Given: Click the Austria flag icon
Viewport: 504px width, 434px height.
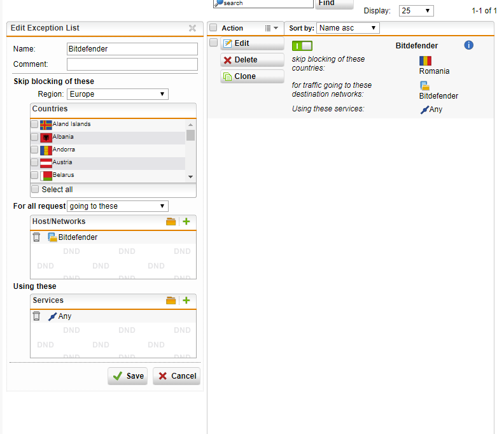Looking at the screenshot, I should [x=46, y=164].
